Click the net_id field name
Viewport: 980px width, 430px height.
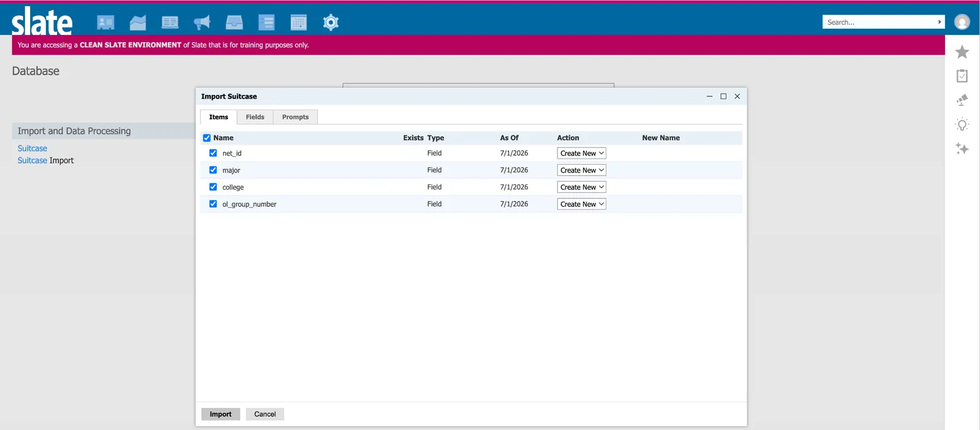[x=232, y=153]
